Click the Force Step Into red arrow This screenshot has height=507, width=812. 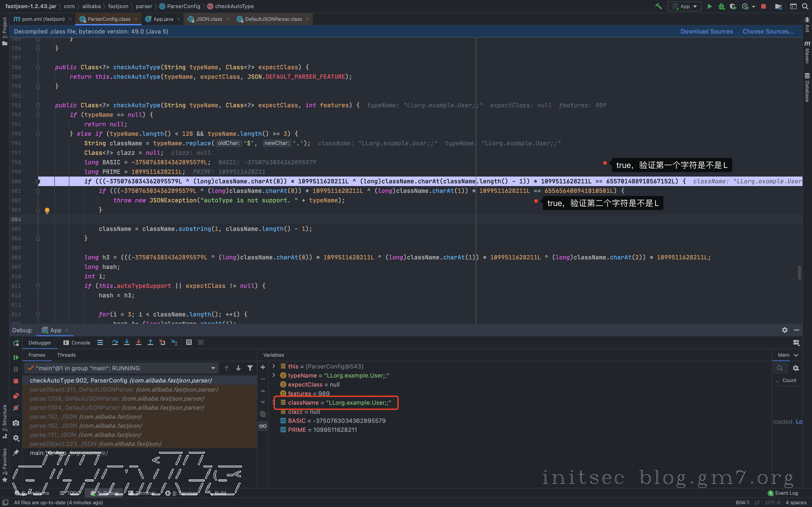139,342
